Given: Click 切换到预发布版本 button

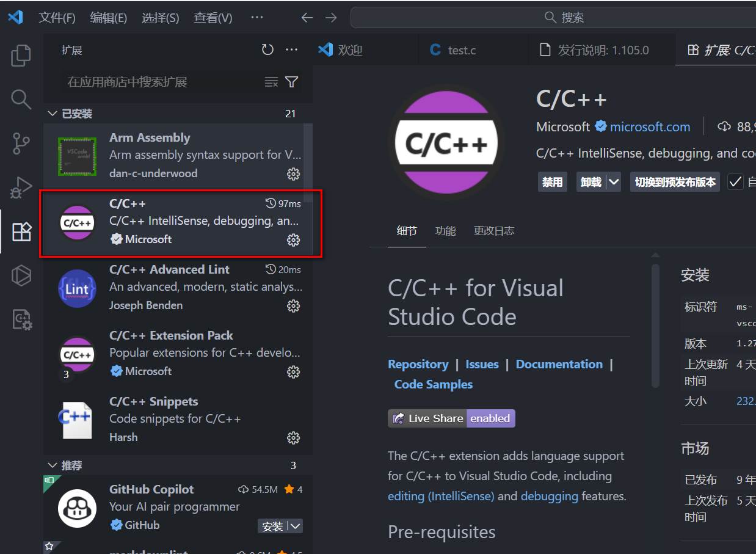Looking at the screenshot, I should [675, 182].
